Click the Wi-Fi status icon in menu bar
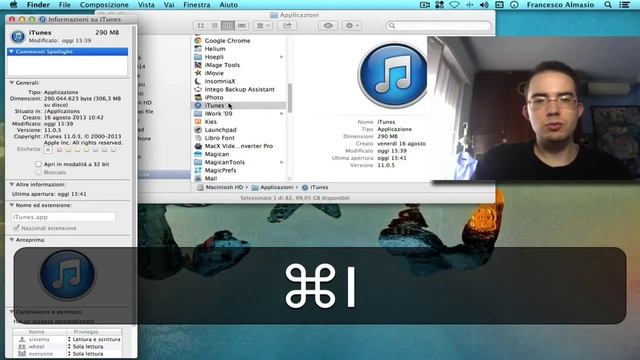The height and width of the screenshot is (360, 640). coord(454,5)
